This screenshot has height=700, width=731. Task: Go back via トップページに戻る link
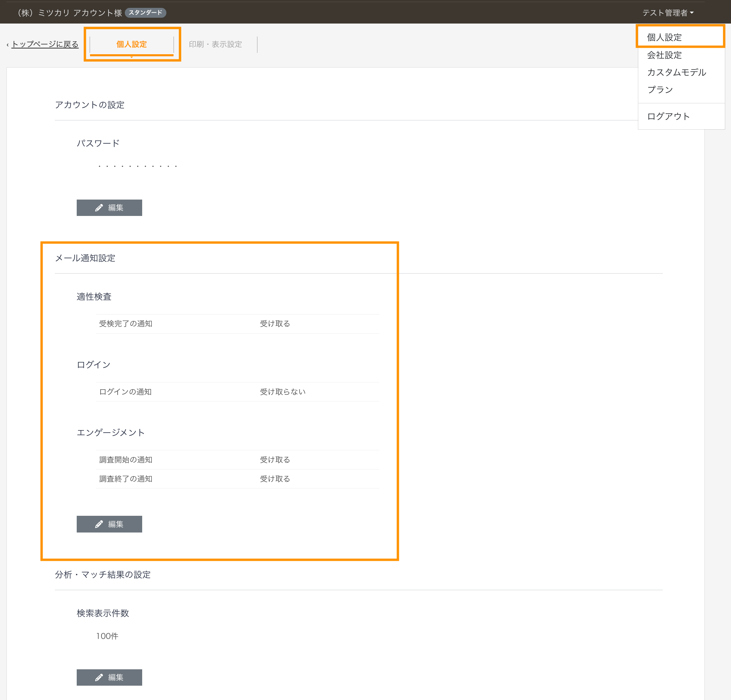click(45, 44)
